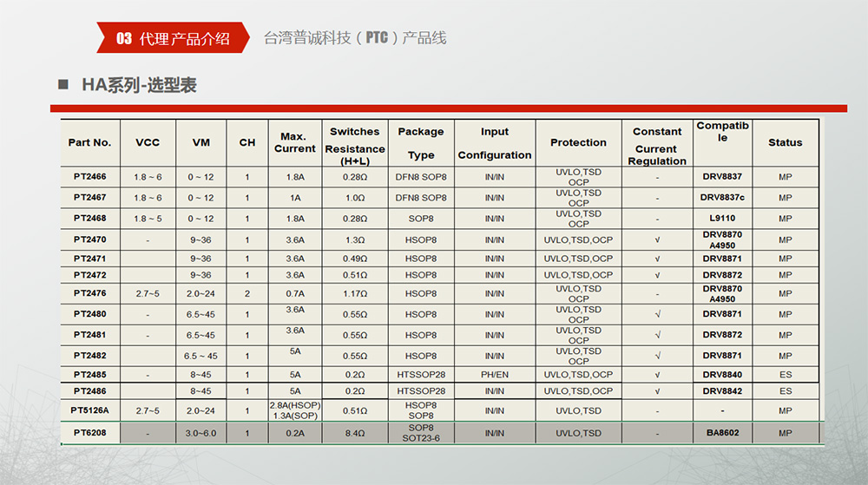The width and height of the screenshot is (868, 485).
Task: Select DRV8870 A4950 compatible cell for PT2476
Action: point(722,293)
